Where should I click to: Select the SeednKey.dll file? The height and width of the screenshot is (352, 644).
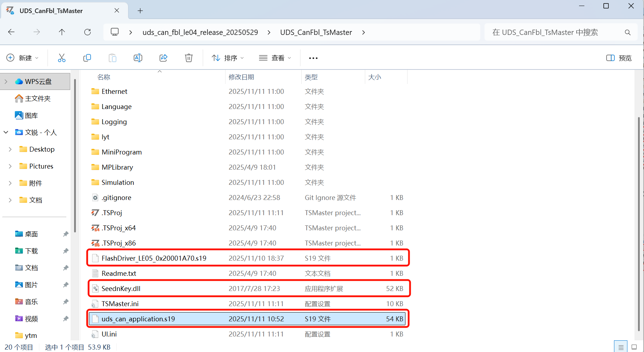[x=121, y=289]
